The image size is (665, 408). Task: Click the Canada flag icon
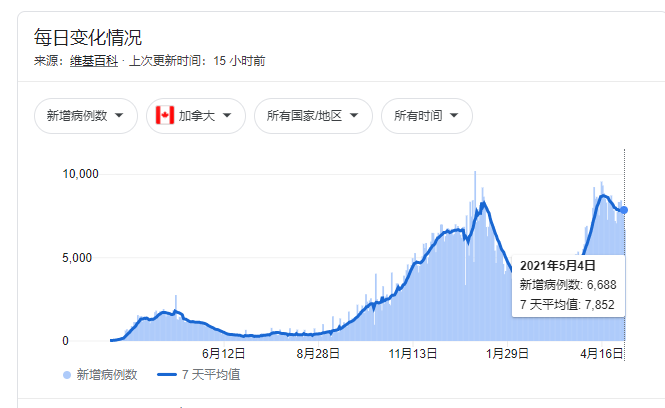click(x=165, y=116)
